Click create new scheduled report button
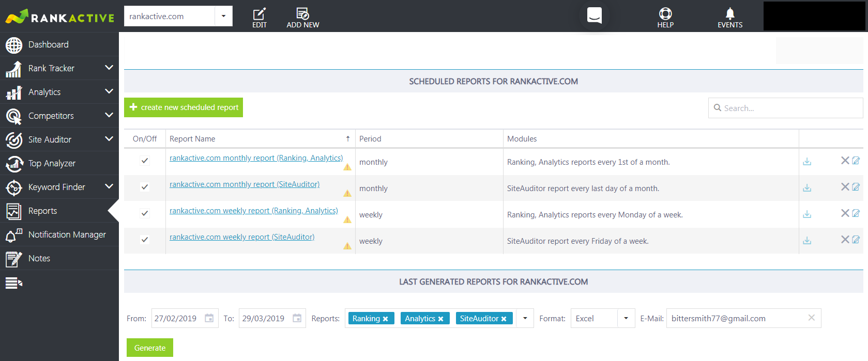The width and height of the screenshot is (868, 361). coord(184,107)
